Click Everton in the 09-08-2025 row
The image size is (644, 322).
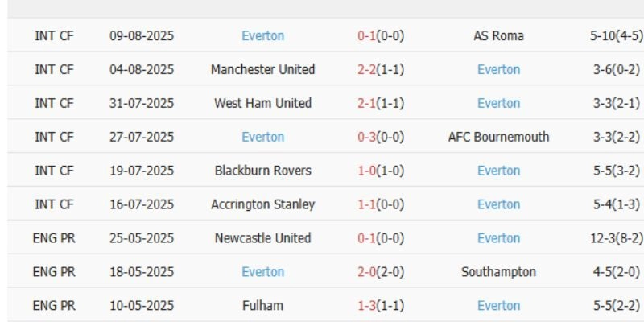[262, 36]
